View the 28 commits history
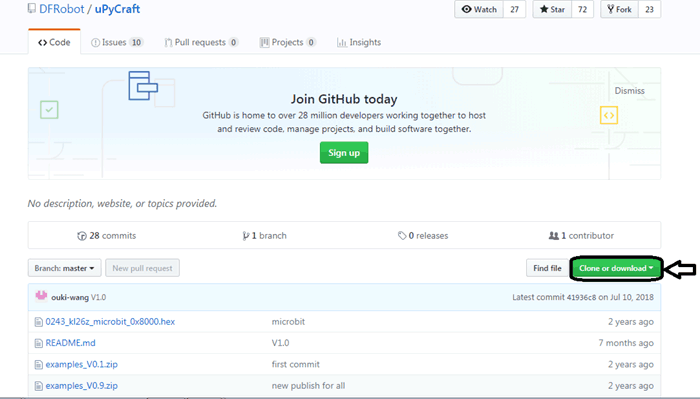This screenshot has height=399, width=700. [x=107, y=236]
